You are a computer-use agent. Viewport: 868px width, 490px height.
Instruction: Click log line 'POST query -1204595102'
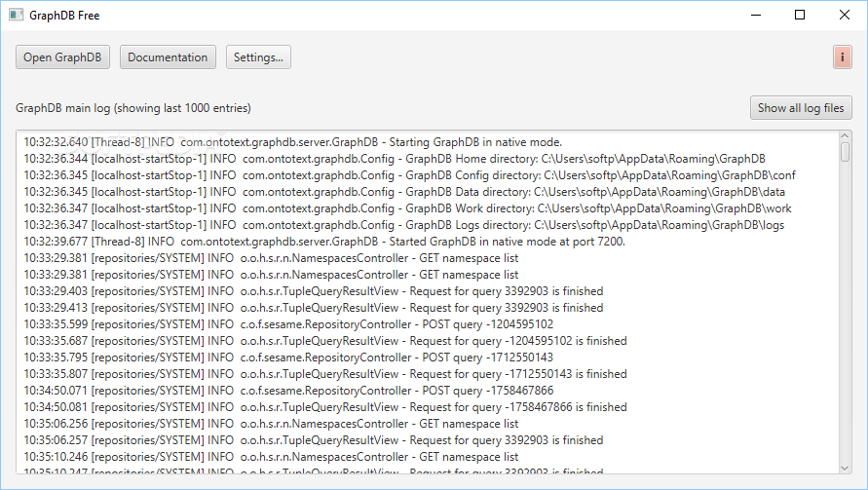pyautogui.click(x=288, y=324)
